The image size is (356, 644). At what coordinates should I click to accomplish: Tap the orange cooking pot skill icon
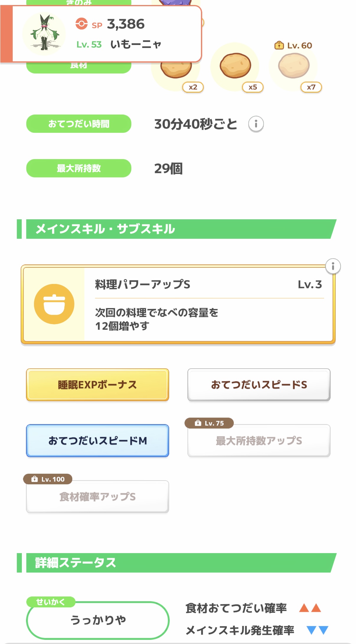pyautogui.click(x=54, y=304)
